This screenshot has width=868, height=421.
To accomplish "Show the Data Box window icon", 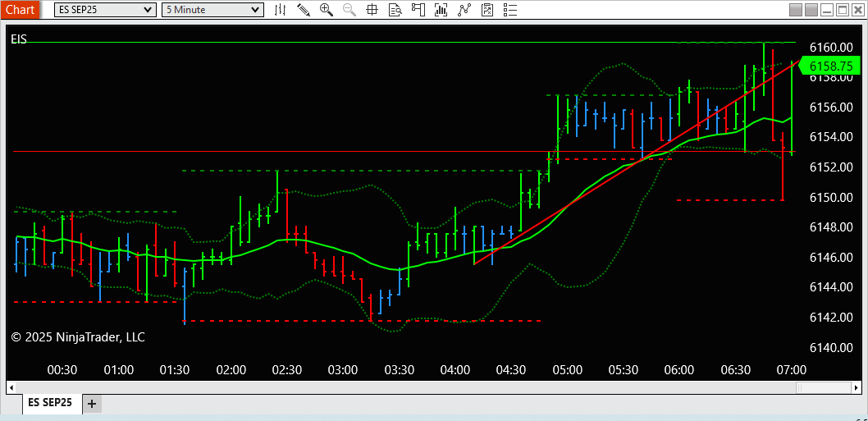I will (x=395, y=9).
